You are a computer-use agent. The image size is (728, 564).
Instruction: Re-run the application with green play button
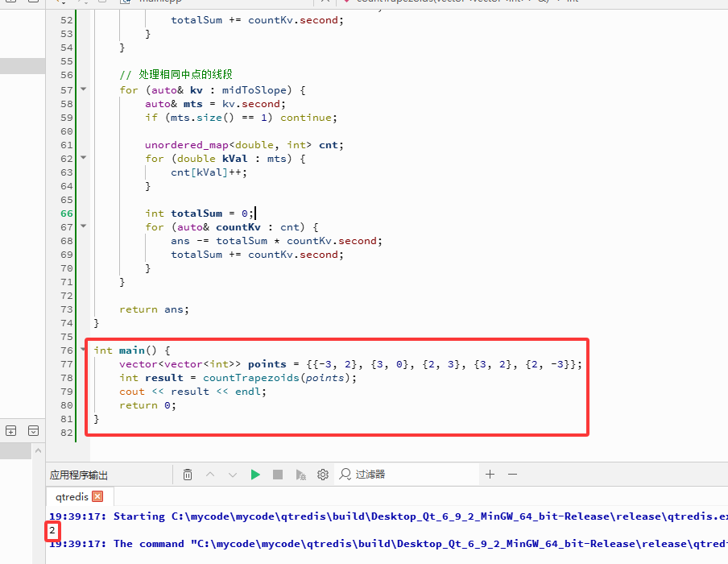point(255,475)
